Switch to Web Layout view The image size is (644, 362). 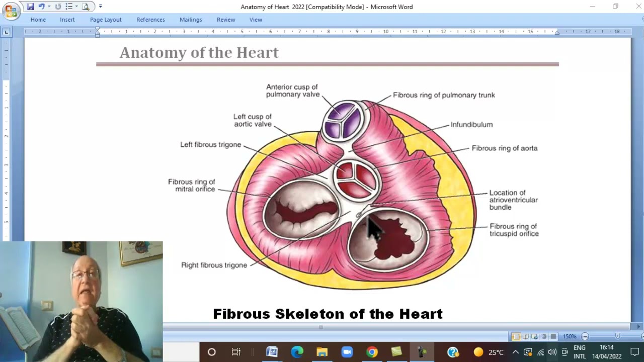pyautogui.click(x=535, y=336)
